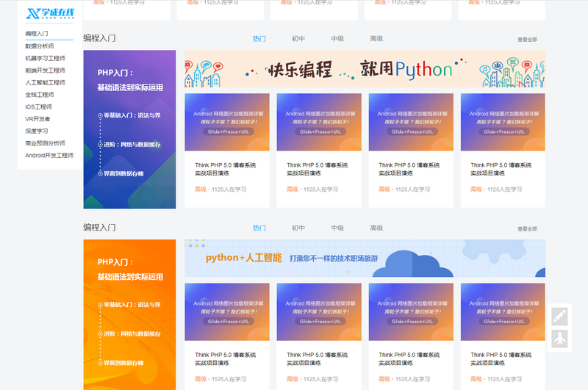This screenshot has width=588, height=390.
Task: Select 中级 tab in lower 编程入门 section
Action: pos(337,228)
